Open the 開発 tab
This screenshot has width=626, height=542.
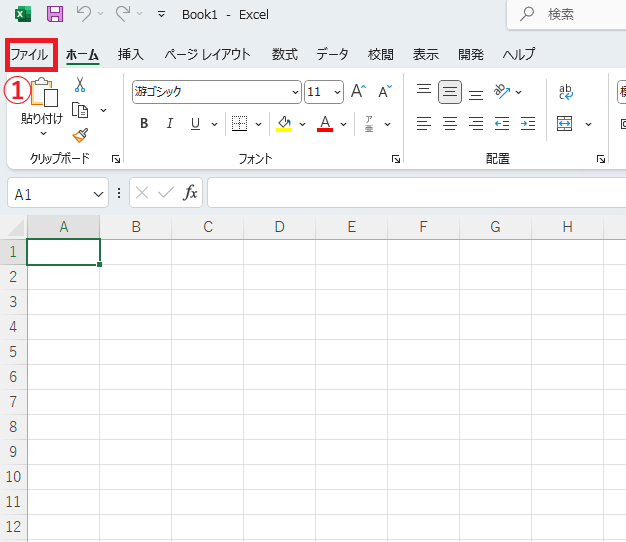click(471, 54)
